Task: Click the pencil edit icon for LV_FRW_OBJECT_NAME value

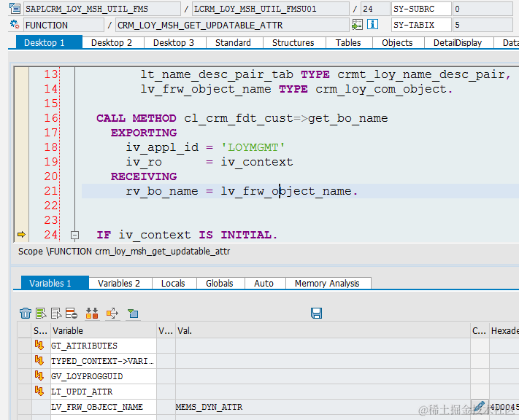Action: (x=480, y=407)
